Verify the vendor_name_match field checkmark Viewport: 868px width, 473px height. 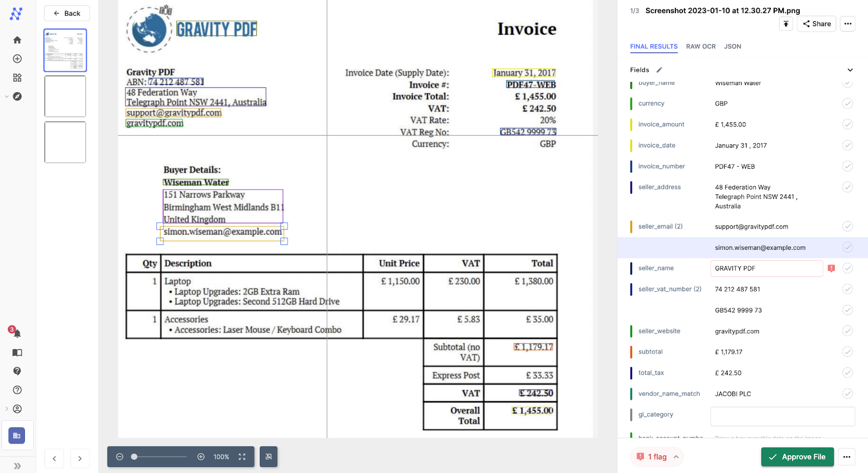[x=847, y=394]
